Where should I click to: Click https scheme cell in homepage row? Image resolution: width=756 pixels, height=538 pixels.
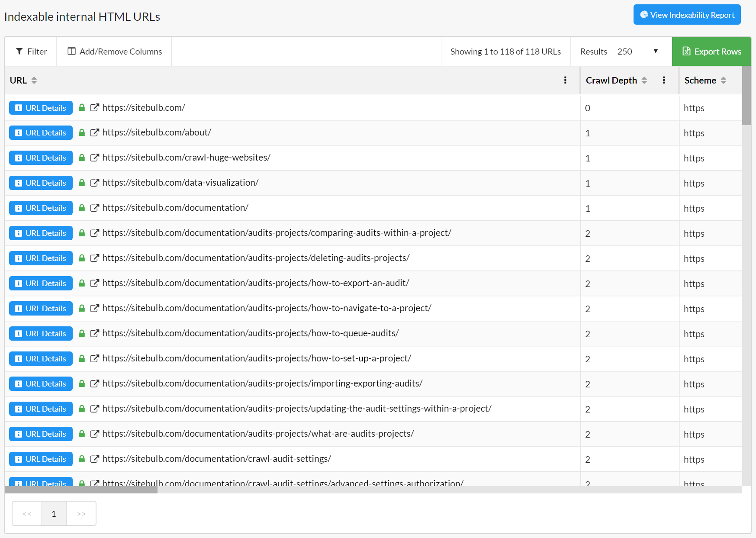pos(694,108)
